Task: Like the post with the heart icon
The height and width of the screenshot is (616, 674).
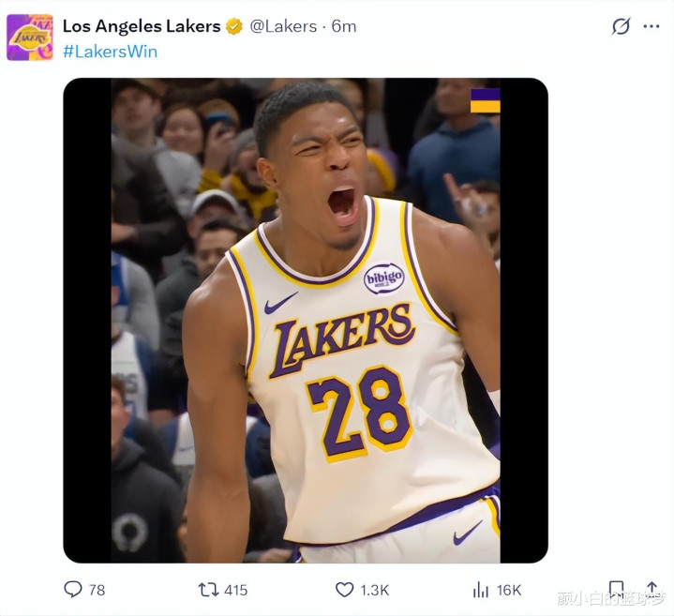Action: pos(345,589)
